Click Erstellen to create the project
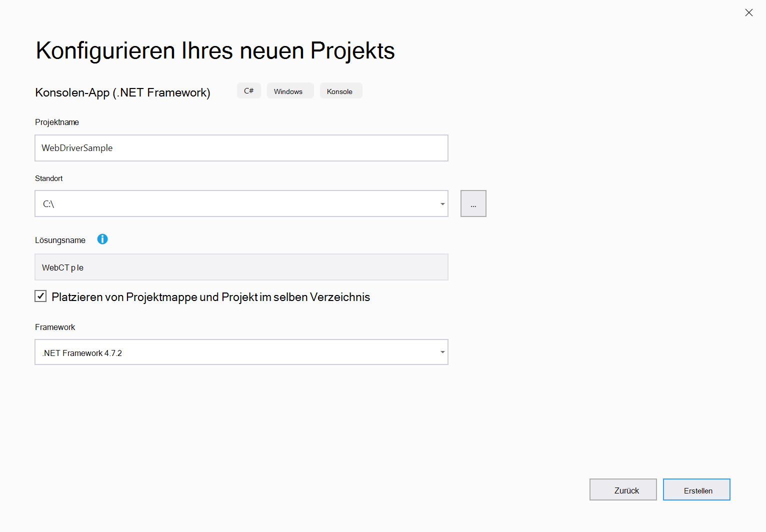This screenshot has height=532, width=766. (x=696, y=489)
